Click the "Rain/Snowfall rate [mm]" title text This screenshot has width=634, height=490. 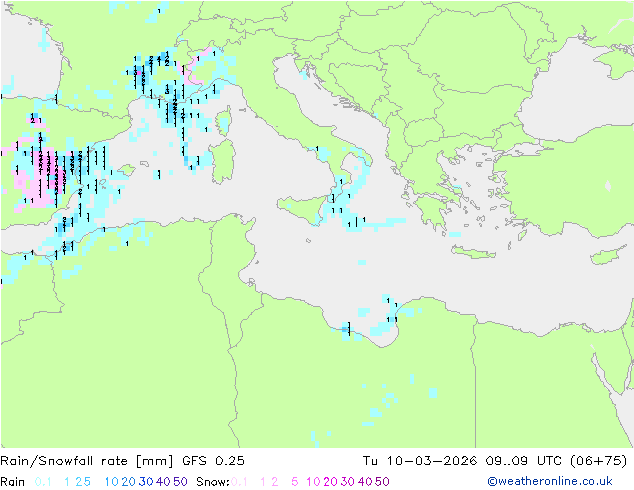(x=87, y=461)
